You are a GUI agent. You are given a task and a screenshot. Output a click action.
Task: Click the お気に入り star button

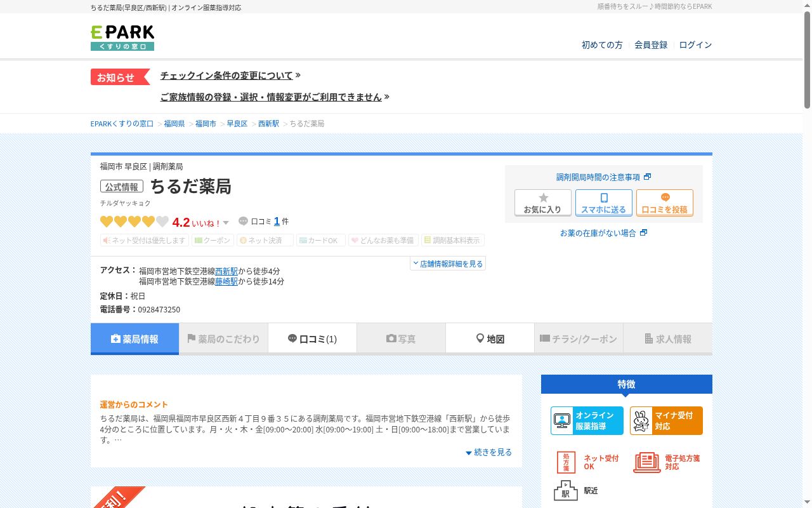pos(543,203)
